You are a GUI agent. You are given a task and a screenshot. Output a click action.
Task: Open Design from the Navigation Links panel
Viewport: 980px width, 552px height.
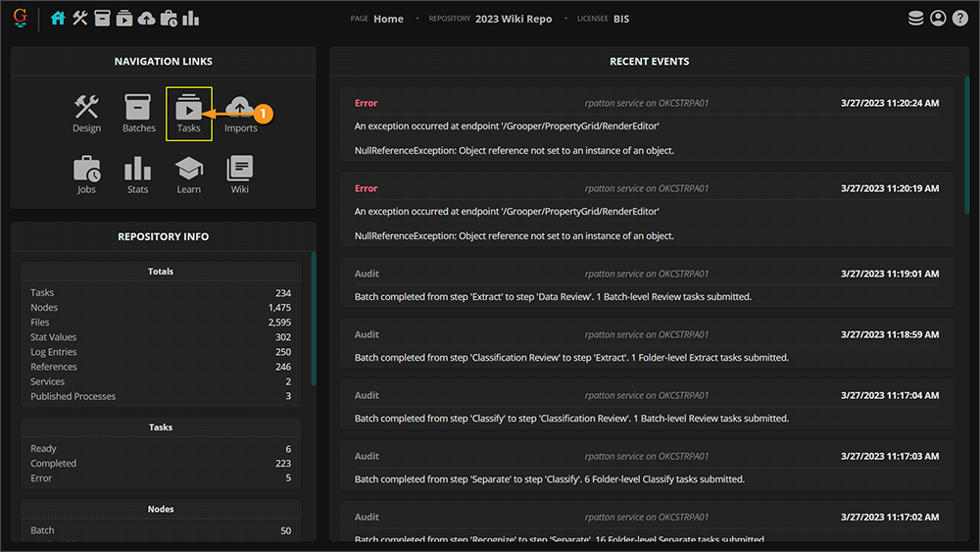(x=86, y=113)
